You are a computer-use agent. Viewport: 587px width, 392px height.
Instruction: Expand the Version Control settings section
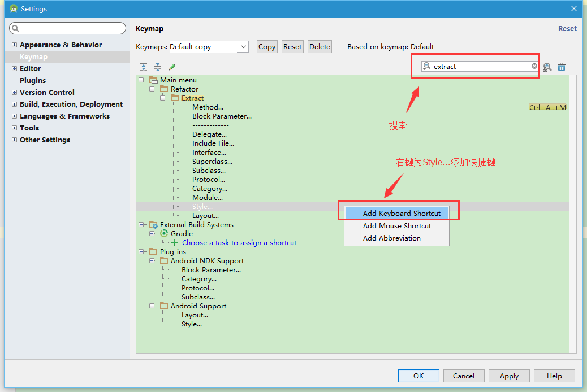coord(14,93)
